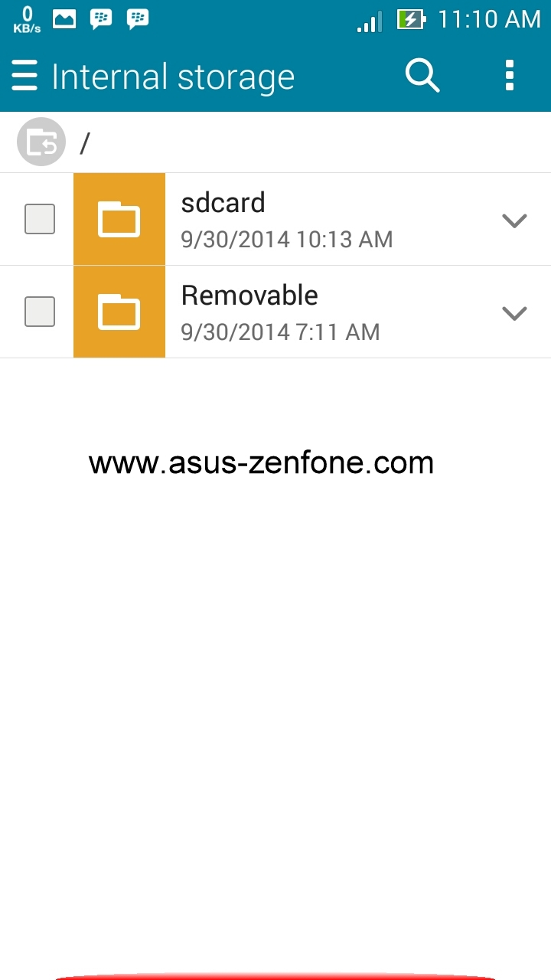Image resolution: width=551 pixels, height=980 pixels.
Task: Open the hamburger navigation menu
Action: click(24, 77)
